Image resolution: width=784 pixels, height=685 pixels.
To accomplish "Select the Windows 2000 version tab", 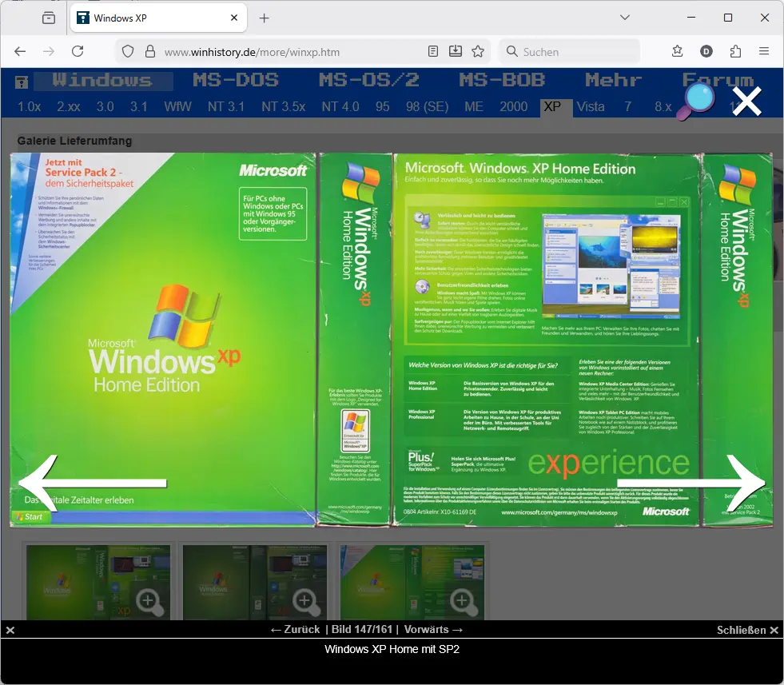I will [513, 106].
